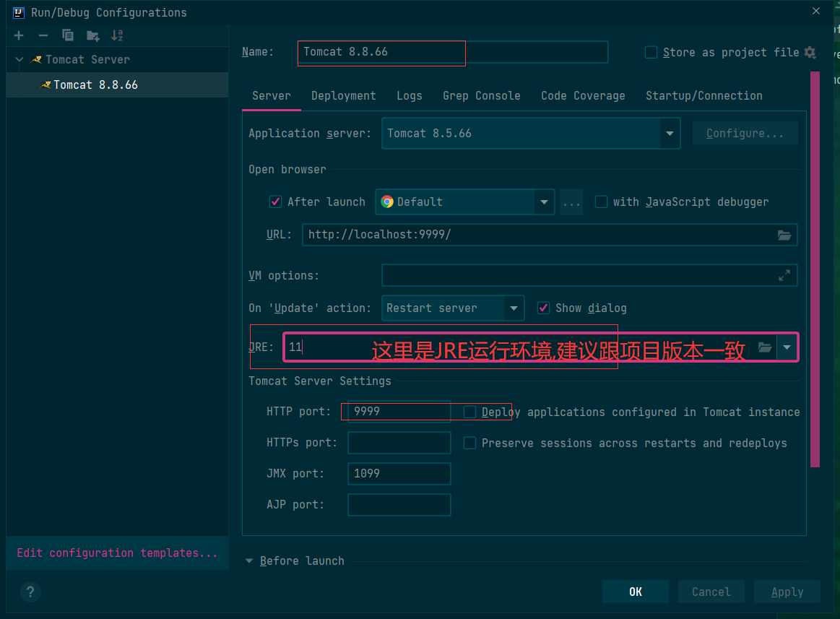This screenshot has width=840, height=619.
Task: Open On Update action dropdown
Action: click(x=514, y=308)
